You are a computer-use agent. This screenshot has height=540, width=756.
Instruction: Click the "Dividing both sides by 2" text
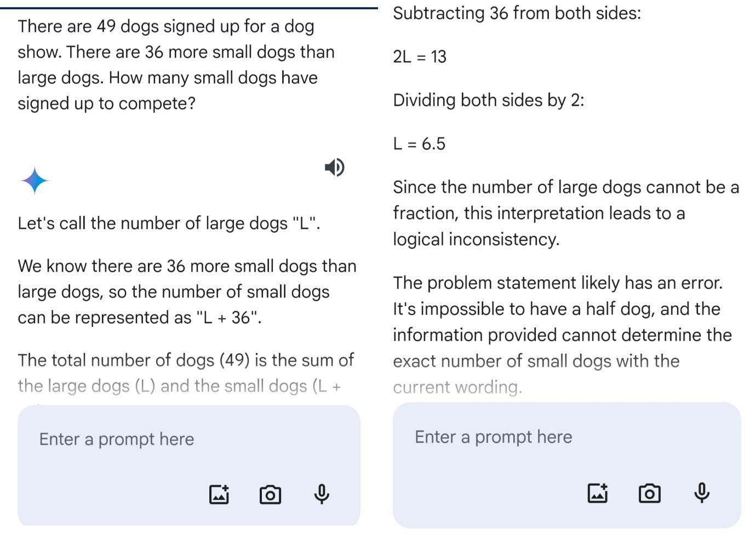coord(489,100)
